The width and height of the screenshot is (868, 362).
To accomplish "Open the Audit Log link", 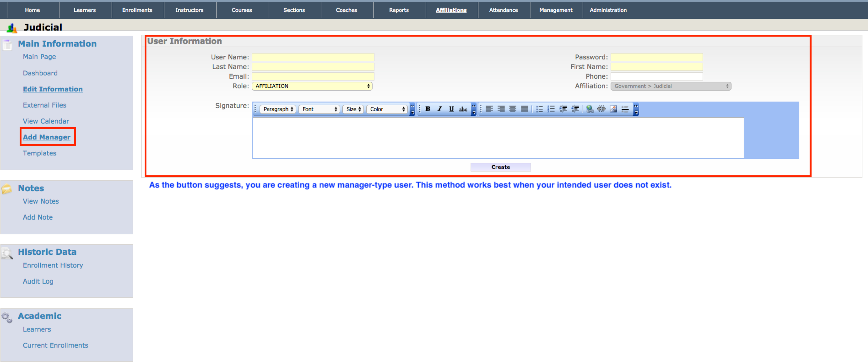I will pyautogui.click(x=38, y=281).
